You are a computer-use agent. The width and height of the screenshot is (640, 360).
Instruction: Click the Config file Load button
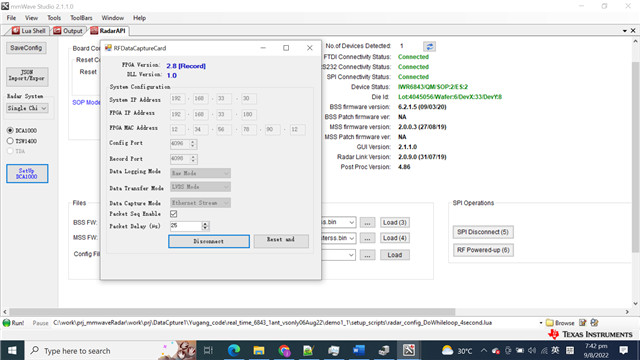[x=394, y=255]
